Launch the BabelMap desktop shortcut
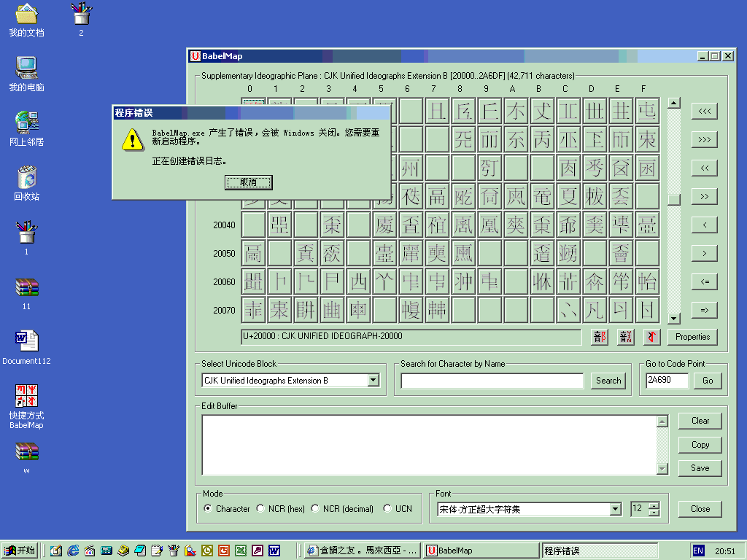This screenshot has width=747, height=560. (27, 406)
